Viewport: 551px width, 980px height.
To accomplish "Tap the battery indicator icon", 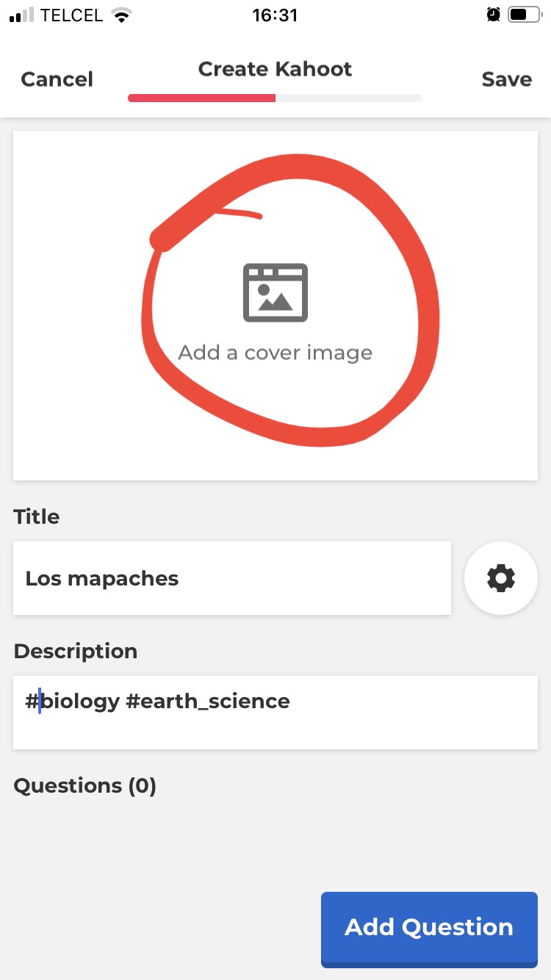I will 525,15.
